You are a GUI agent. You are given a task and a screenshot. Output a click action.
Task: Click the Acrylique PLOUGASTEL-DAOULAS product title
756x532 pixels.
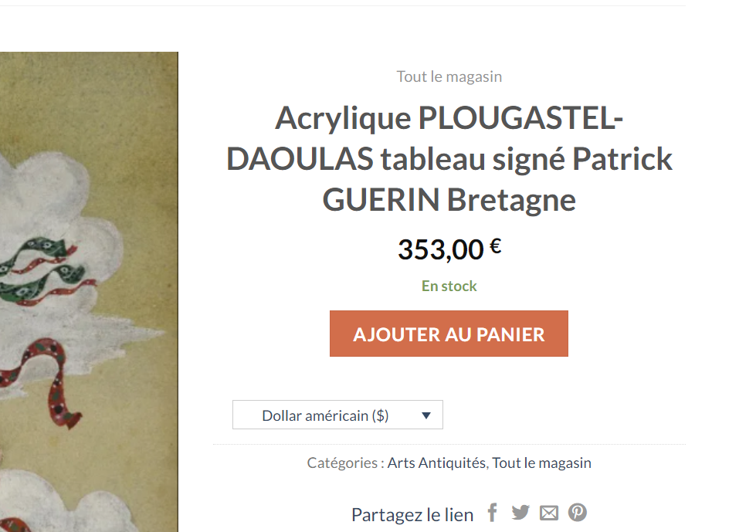[x=449, y=159]
